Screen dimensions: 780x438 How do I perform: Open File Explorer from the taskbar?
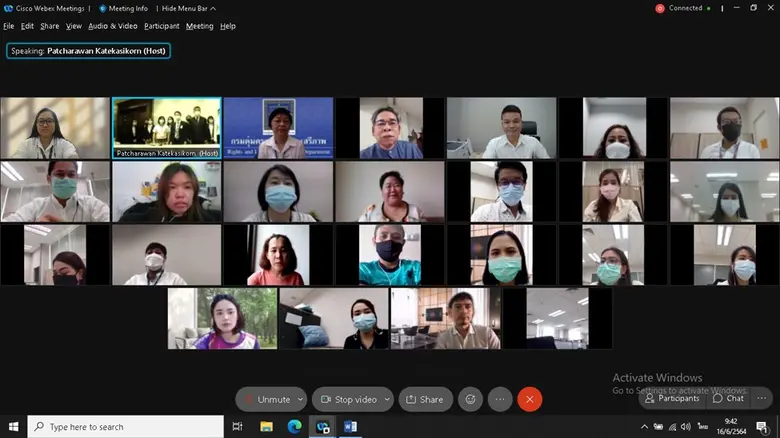tap(266, 427)
